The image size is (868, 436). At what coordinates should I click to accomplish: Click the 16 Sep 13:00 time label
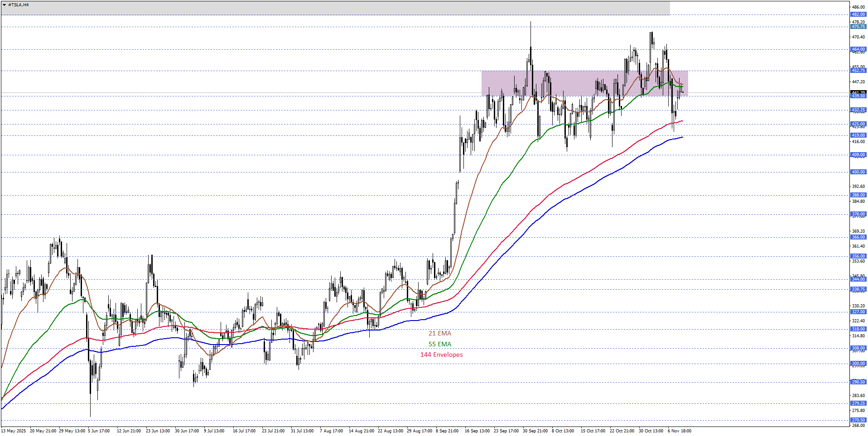[x=477, y=431]
